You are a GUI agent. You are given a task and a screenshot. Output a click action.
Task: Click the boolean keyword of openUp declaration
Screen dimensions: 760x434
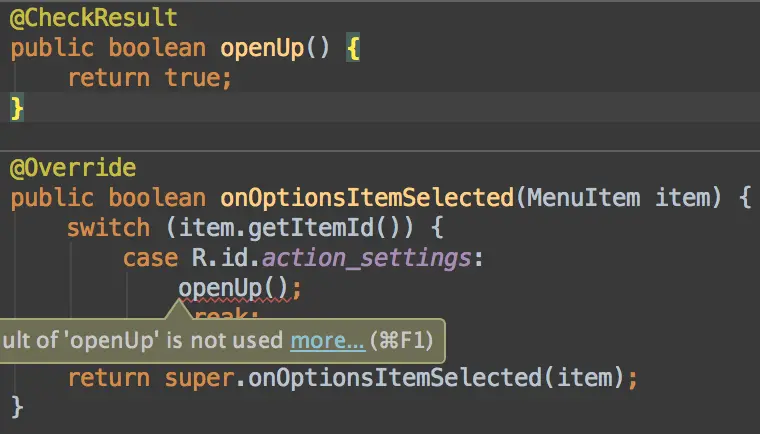tap(157, 48)
